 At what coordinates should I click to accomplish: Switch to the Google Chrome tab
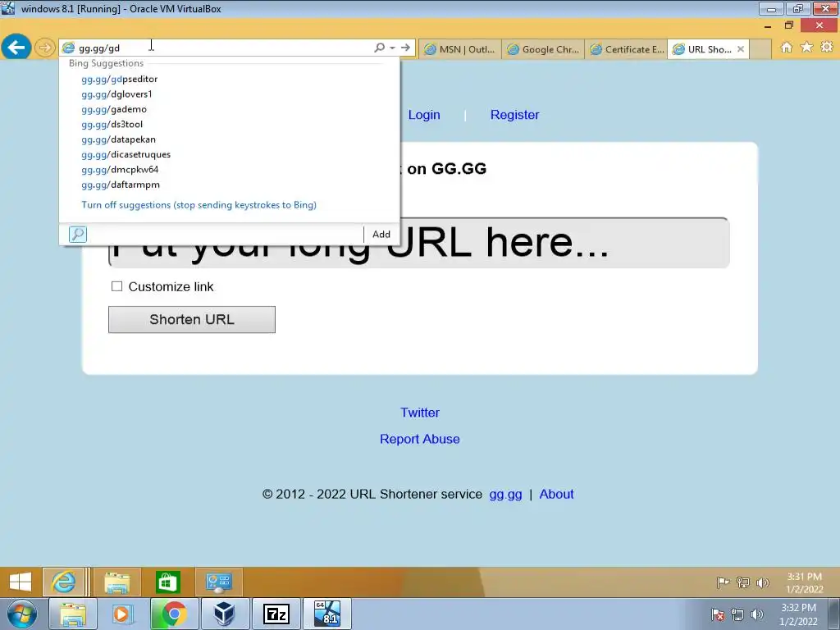tap(543, 49)
